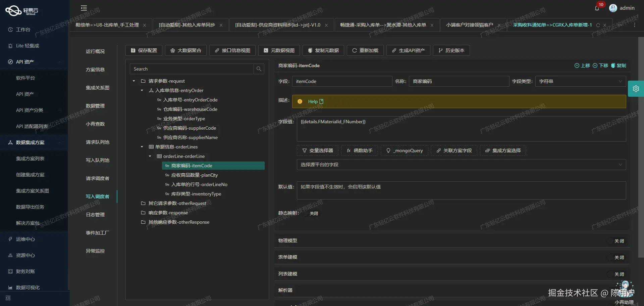644x306 pixels.
Task: Close 供应商资料同步 tab
Action: 326,25
